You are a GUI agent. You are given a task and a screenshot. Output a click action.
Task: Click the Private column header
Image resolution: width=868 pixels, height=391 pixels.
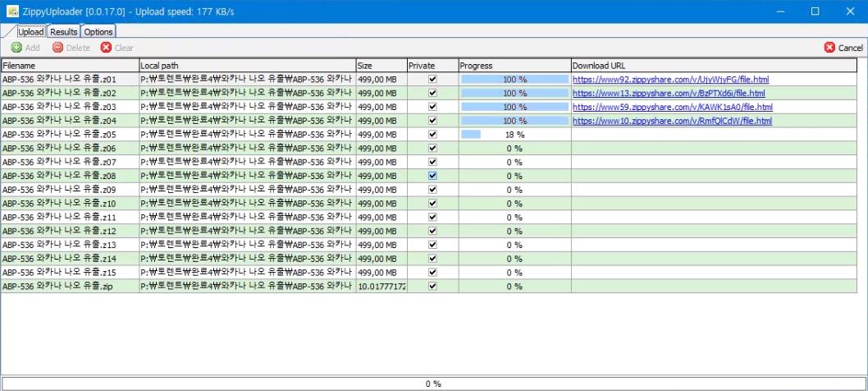pyautogui.click(x=433, y=66)
